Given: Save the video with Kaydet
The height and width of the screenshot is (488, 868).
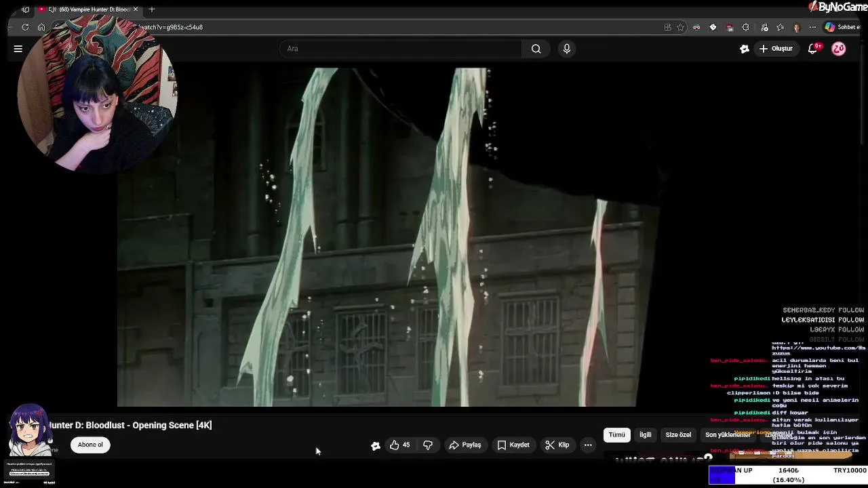Looking at the screenshot, I should coord(513,445).
